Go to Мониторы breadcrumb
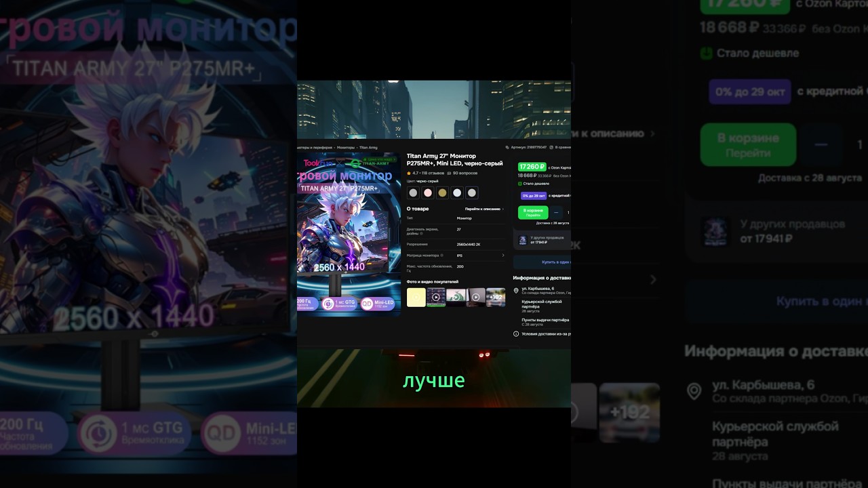The height and width of the screenshot is (488, 868). pyautogui.click(x=346, y=147)
